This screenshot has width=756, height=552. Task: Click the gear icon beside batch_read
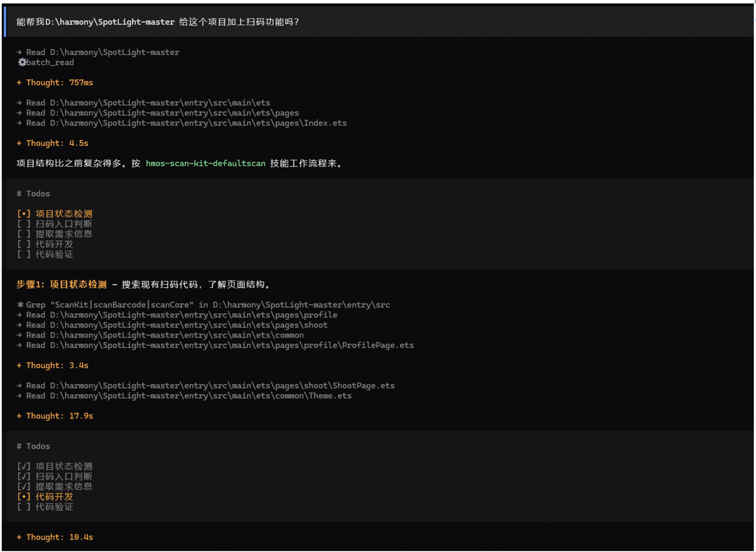(x=22, y=62)
